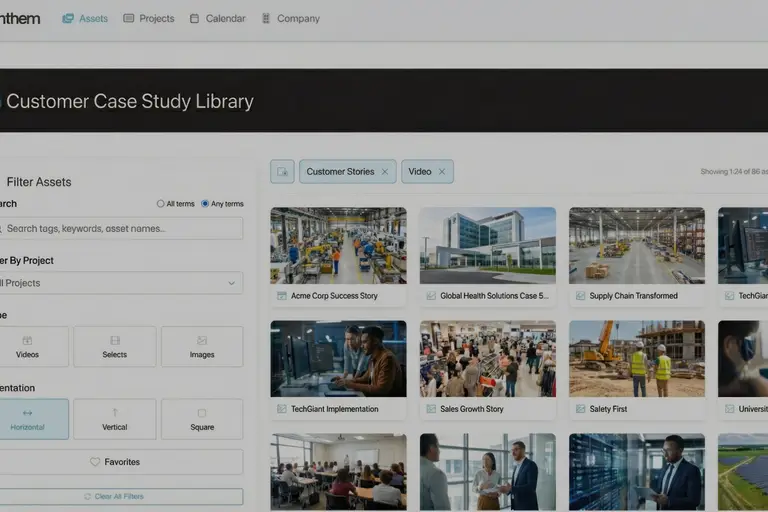
Task: Click the Favorites button
Action: (120, 462)
